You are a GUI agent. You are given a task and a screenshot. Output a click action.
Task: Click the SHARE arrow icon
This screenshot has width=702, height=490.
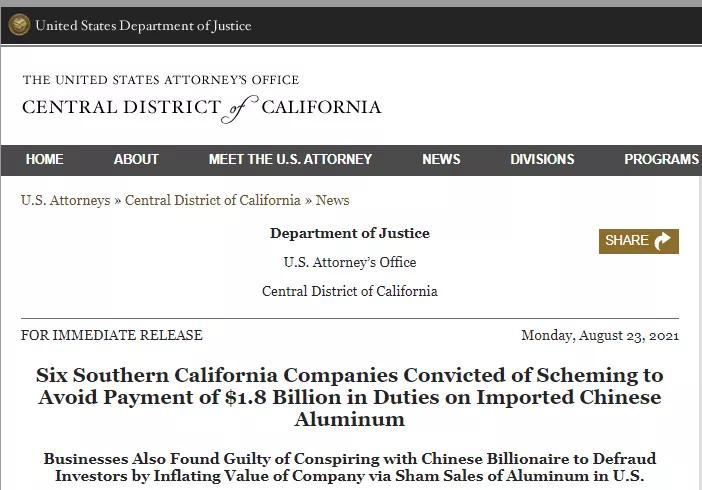[x=662, y=241]
